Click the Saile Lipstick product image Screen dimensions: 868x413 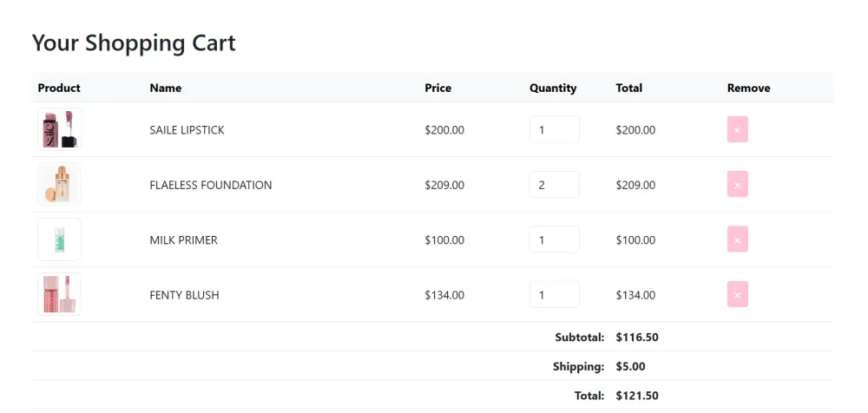pyautogui.click(x=59, y=129)
